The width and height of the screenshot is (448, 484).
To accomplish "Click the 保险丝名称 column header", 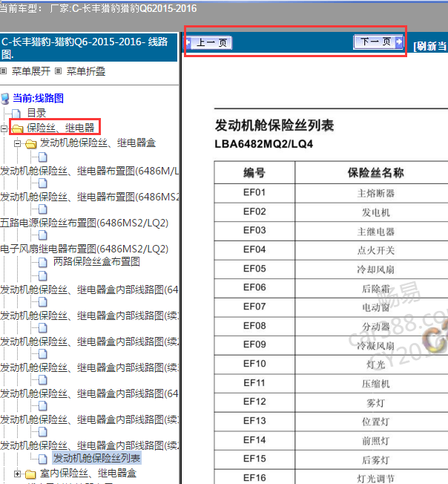I will click(x=376, y=172).
